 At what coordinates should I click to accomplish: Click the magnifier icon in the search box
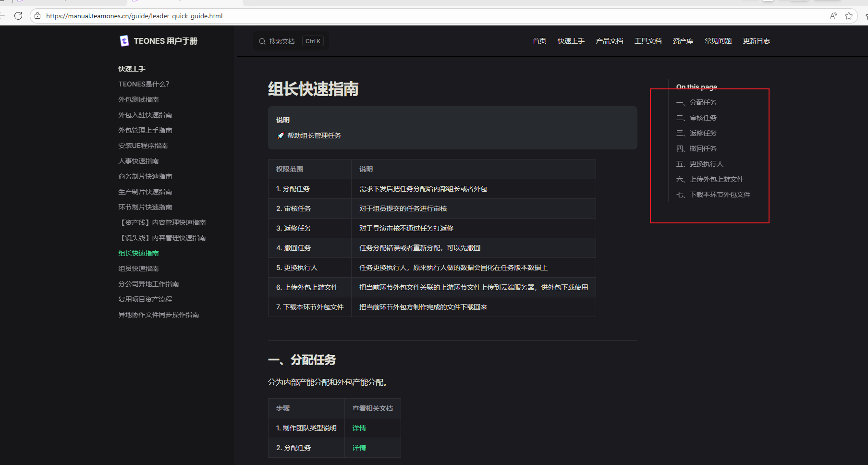click(x=262, y=41)
